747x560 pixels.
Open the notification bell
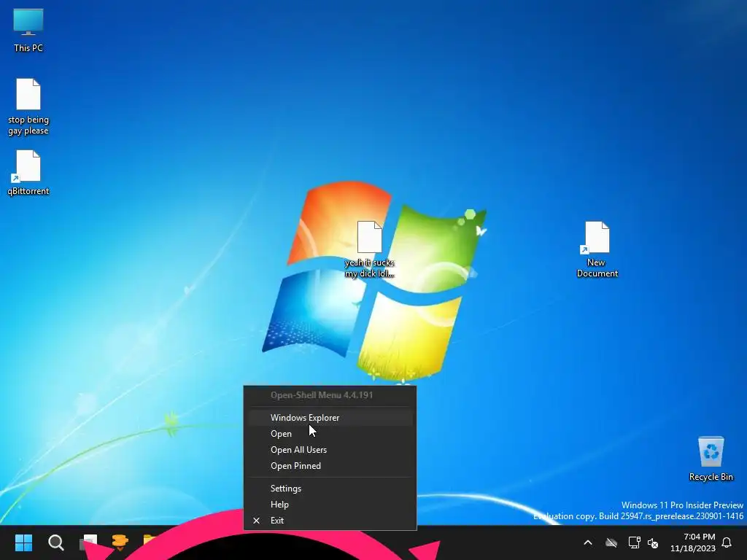[727, 542]
